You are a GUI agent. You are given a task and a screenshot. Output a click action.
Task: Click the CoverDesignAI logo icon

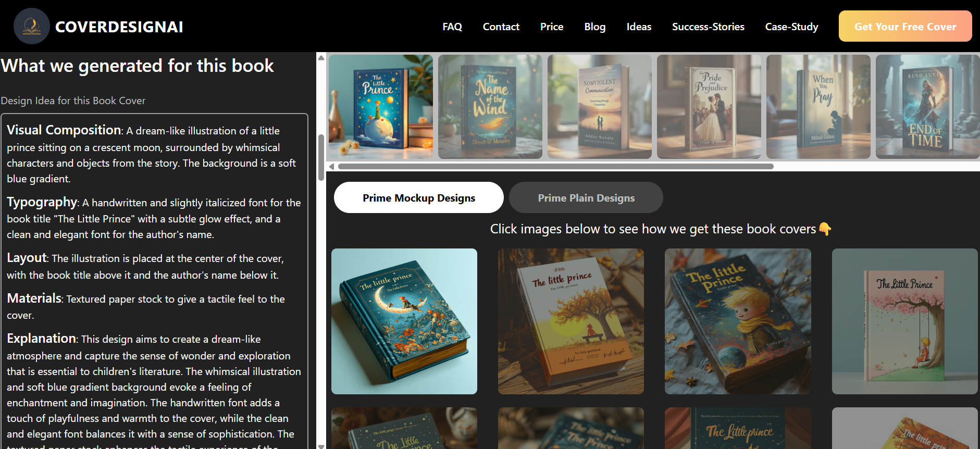point(32,26)
